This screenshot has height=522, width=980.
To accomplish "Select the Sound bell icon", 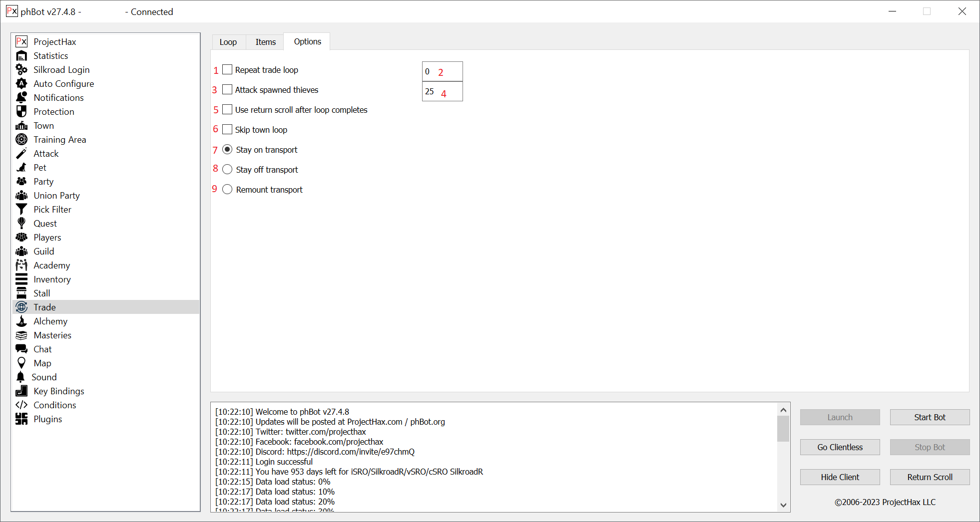I will click(20, 377).
